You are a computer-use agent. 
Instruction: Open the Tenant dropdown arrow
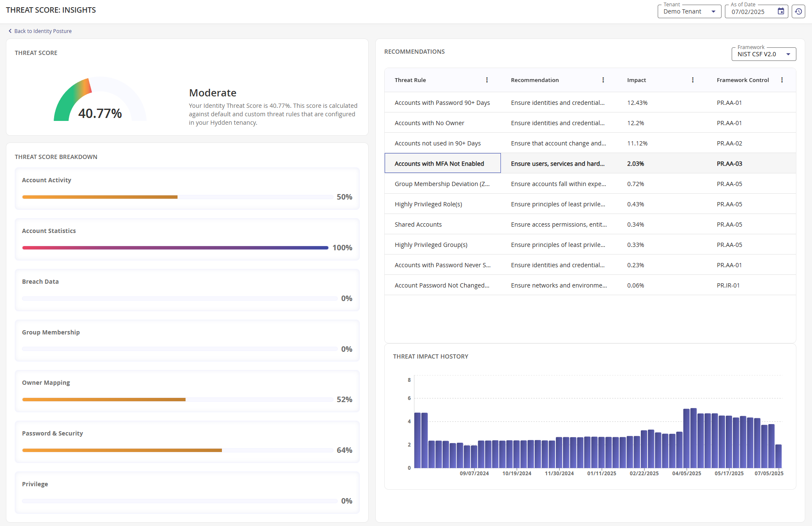pyautogui.click(x=714, y=11)
